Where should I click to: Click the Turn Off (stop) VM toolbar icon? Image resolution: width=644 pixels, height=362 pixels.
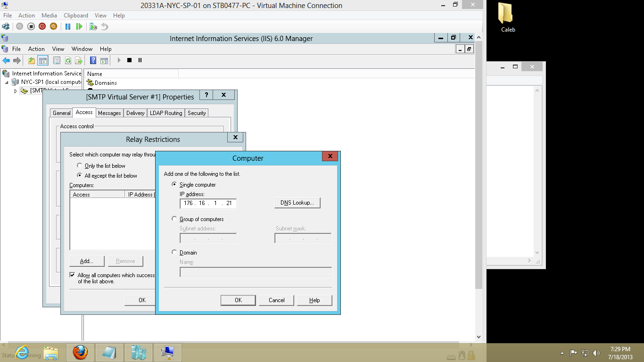(x=31, y=26)
